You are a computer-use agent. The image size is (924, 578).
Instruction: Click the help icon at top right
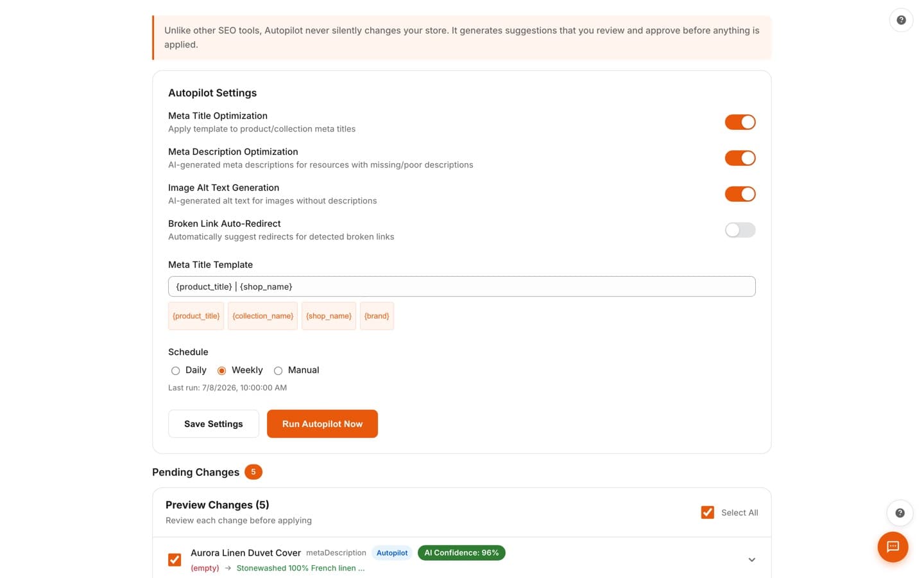click(901, 20)
